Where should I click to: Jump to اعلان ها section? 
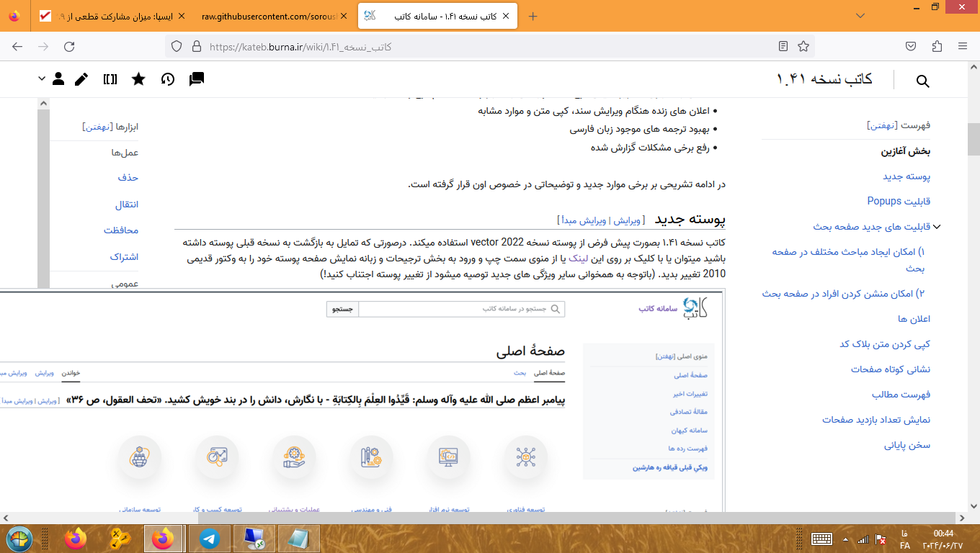914,319
